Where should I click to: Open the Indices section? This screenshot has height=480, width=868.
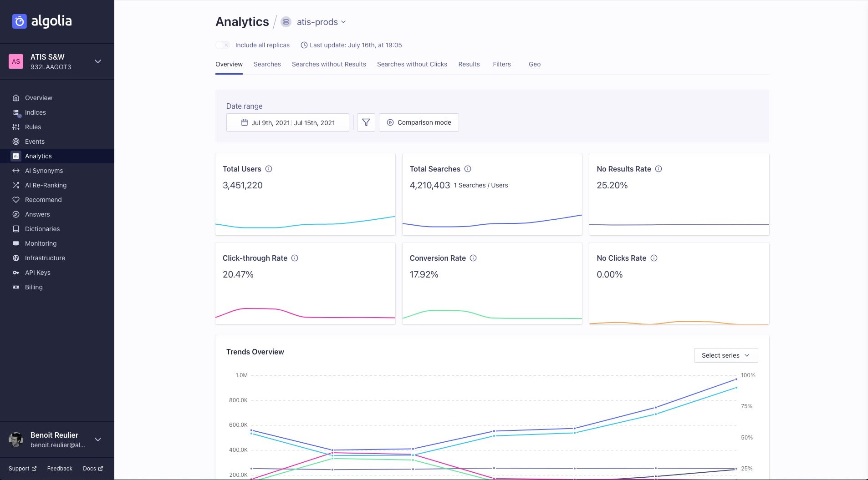[x=35, y=112]
